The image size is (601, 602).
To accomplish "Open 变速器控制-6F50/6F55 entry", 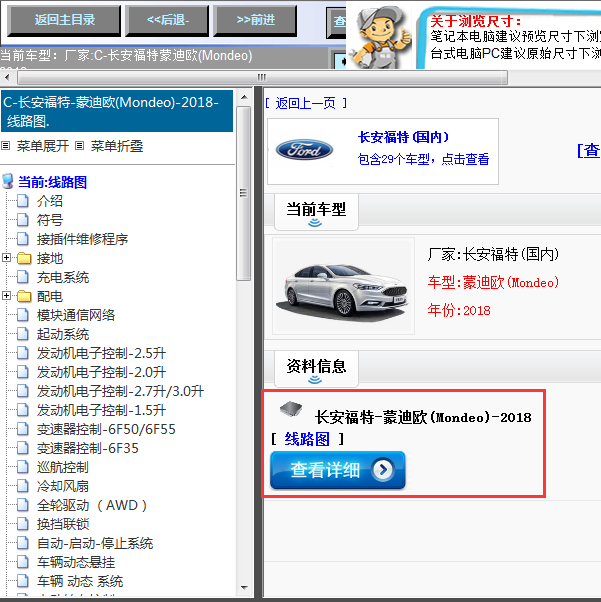I will pyautogui.click(x=106, y=429).
